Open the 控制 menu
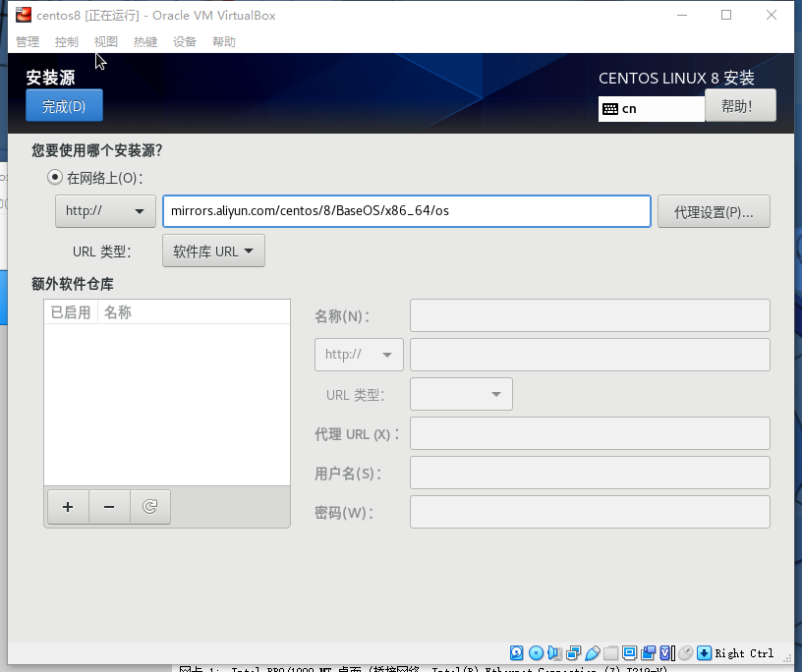Image resolution: width=802 pixels, height=672 pixels. pos(67,42)
